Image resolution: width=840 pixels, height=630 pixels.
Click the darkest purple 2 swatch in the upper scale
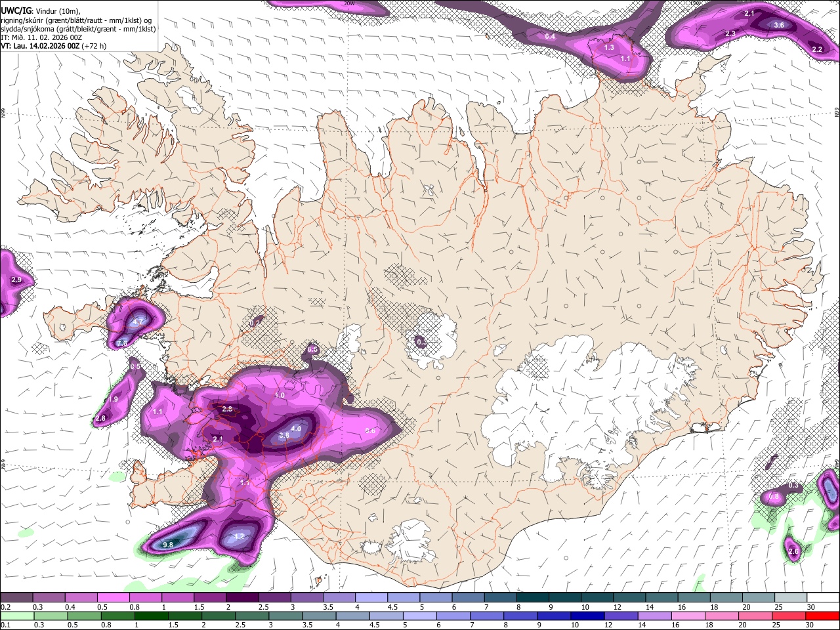pos(242,597)
